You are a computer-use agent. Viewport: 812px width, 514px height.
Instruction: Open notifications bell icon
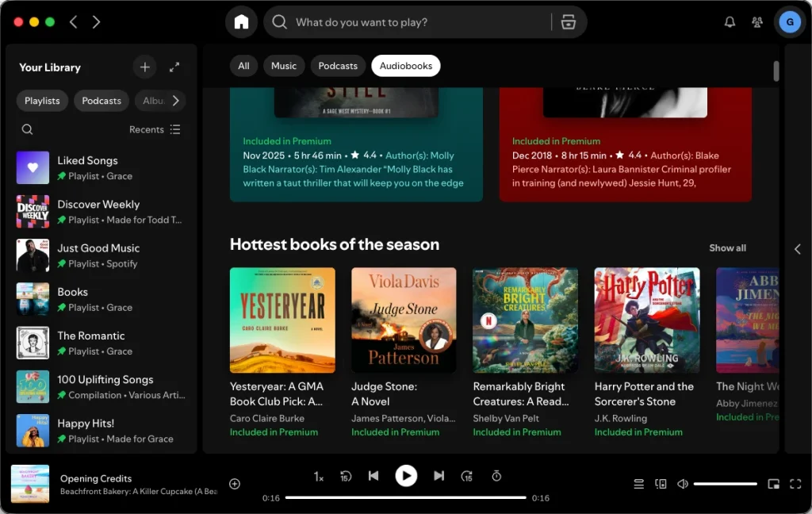[730, 22]
